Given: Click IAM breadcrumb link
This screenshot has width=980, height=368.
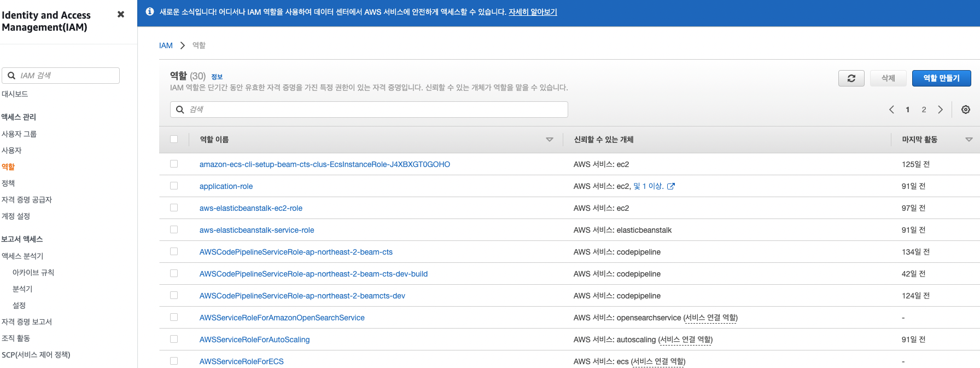Looking at the screenshot, I should pos(166,45).
